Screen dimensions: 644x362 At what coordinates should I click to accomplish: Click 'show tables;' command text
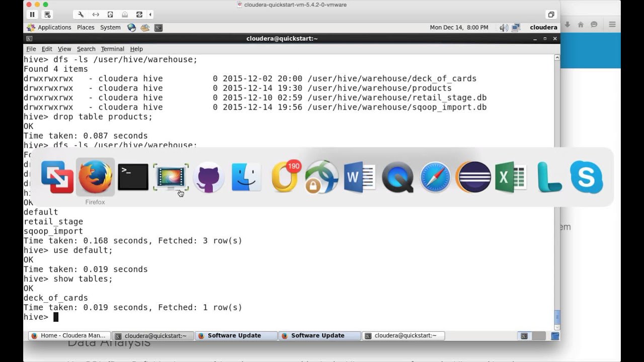click(83, 279)
